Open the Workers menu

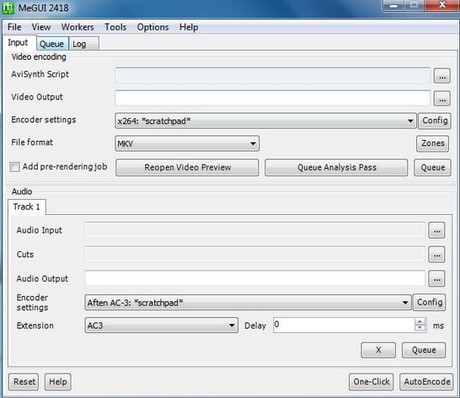coord(77,27)
